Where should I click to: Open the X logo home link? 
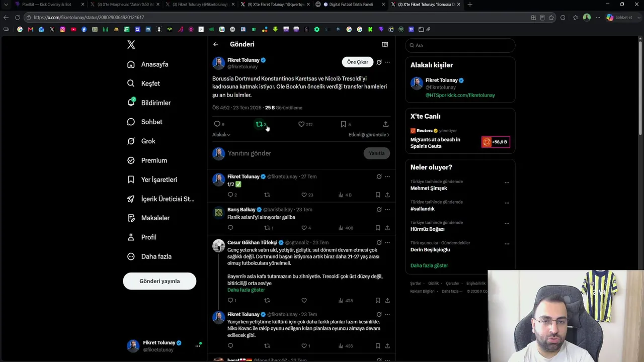click(131, 45)
